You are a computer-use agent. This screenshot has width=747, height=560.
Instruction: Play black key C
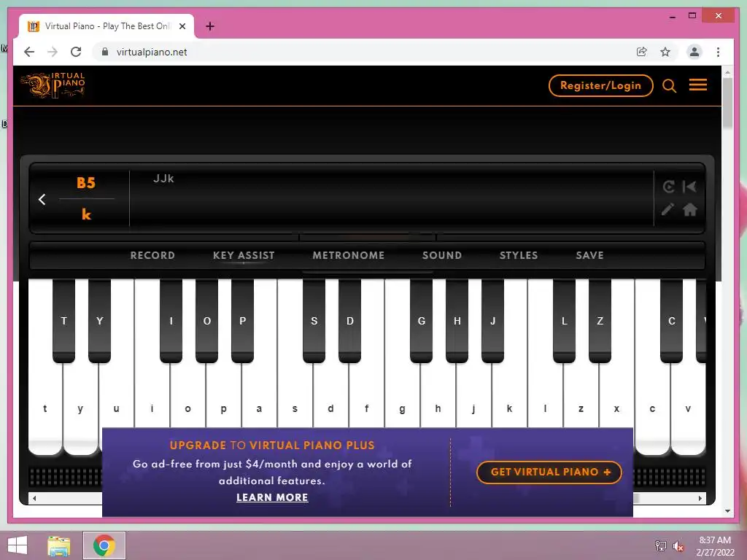coord(671,321)
